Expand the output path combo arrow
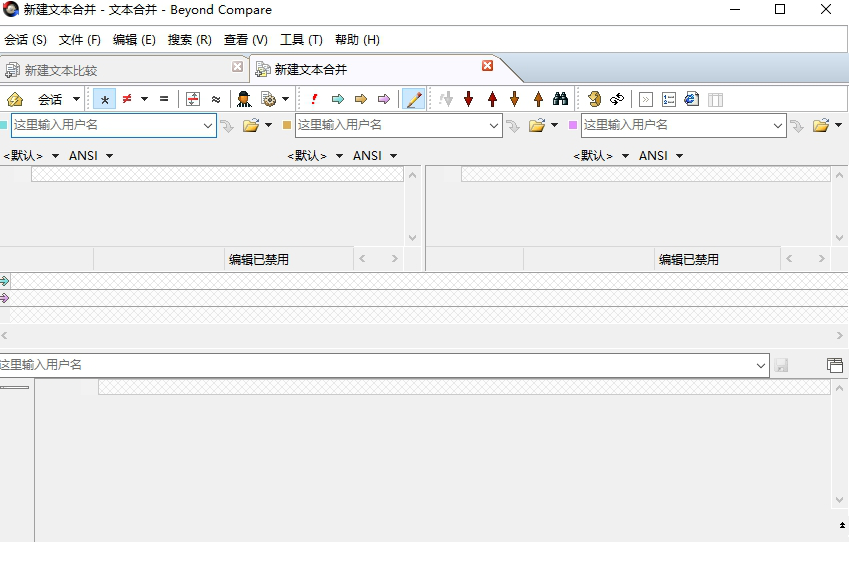Image resolution: width=849 pixels, height=563 pixels. point(761,365)
